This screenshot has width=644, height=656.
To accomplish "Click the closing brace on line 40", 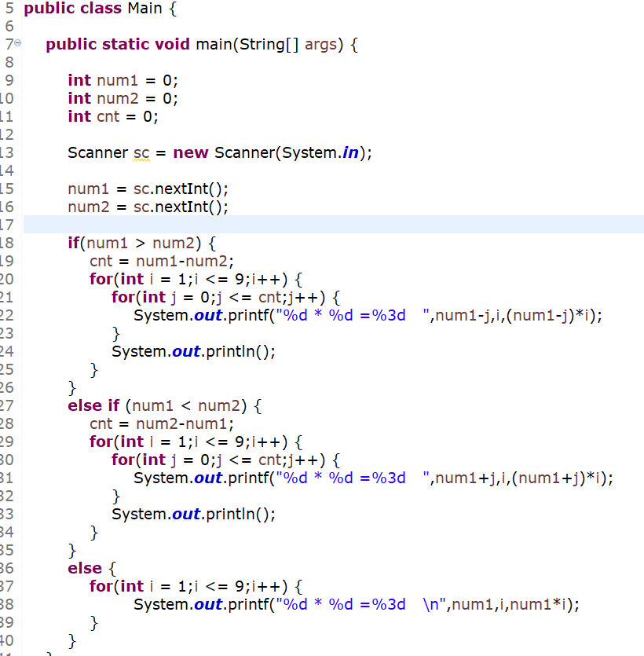I will 72,641.
